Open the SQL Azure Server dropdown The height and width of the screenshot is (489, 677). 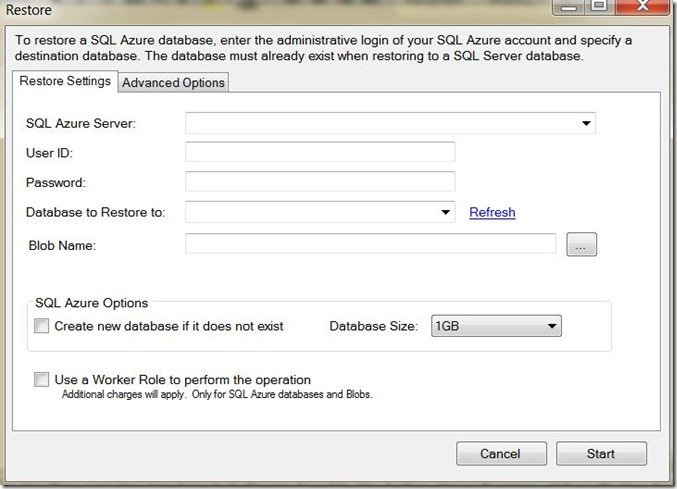390,123
